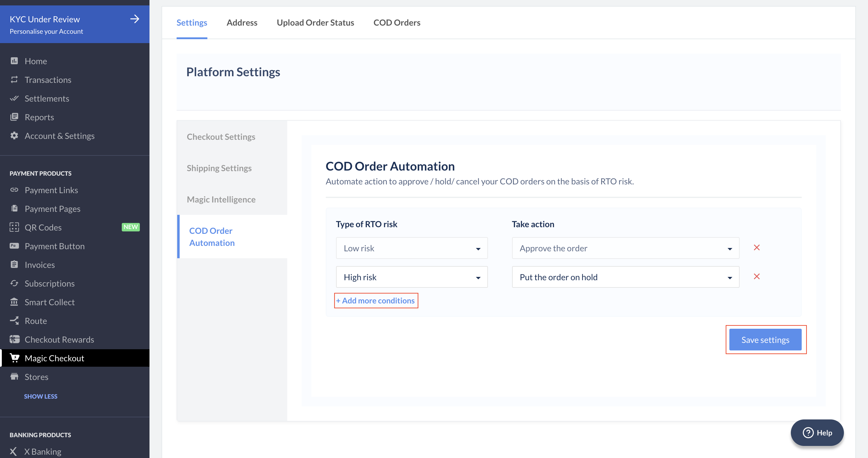Click the Reports icon
The width and height of the screenshot is (868, 458).
(x=14, y=117)
